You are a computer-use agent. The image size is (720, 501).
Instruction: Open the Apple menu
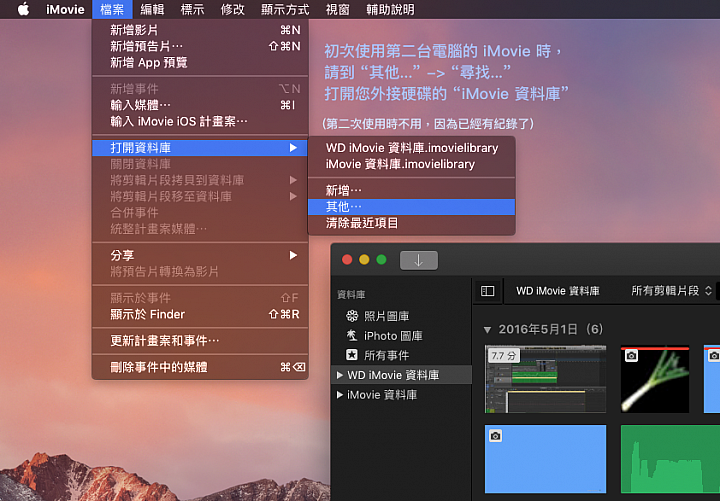pos(23,9)
